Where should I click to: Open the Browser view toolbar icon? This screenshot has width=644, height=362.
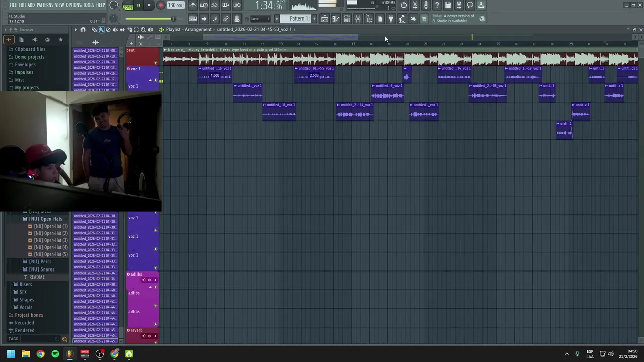(369, 19)
